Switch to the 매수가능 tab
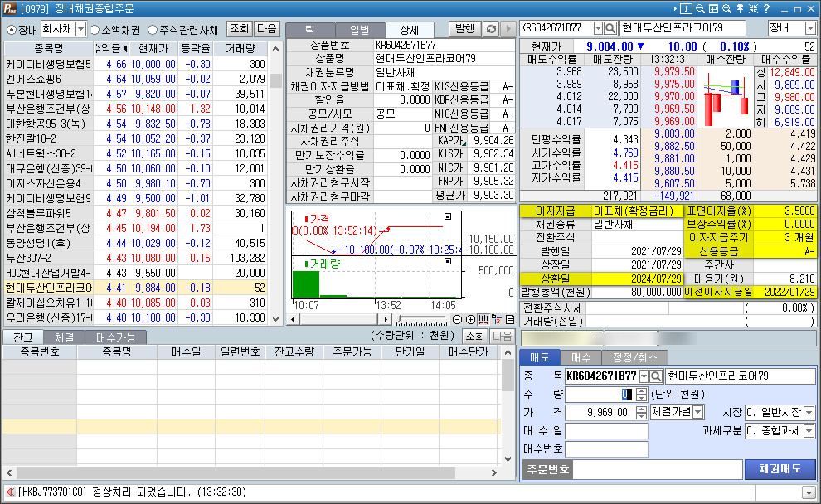This screenshot has height=504, width=821. pyautogui.click(x=116, y=337)
